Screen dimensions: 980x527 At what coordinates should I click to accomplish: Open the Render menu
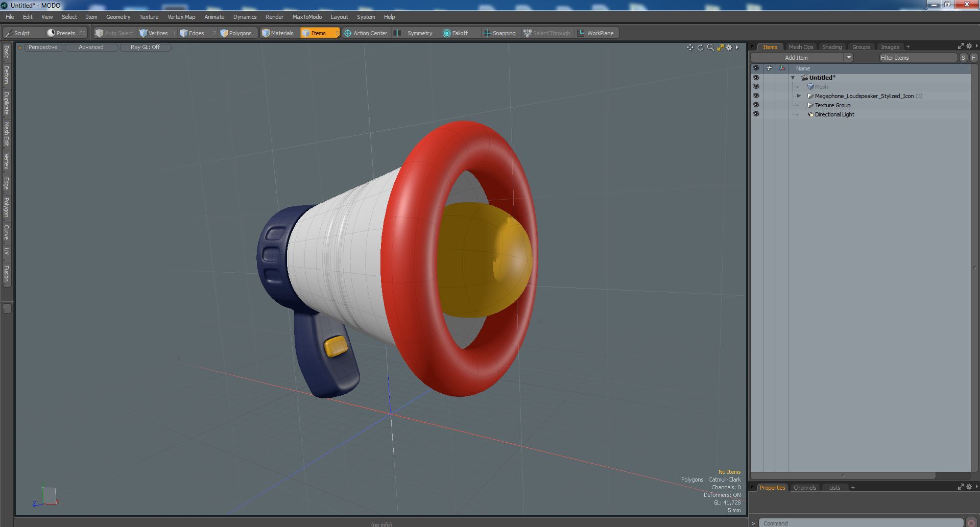[x=274, y=17]
